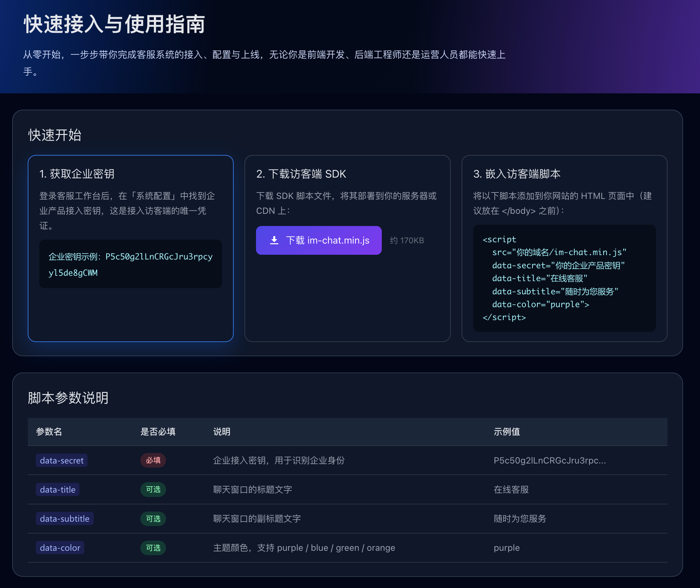
Task: Select the data-subtitle parameter tag
Action: point(65,519)
